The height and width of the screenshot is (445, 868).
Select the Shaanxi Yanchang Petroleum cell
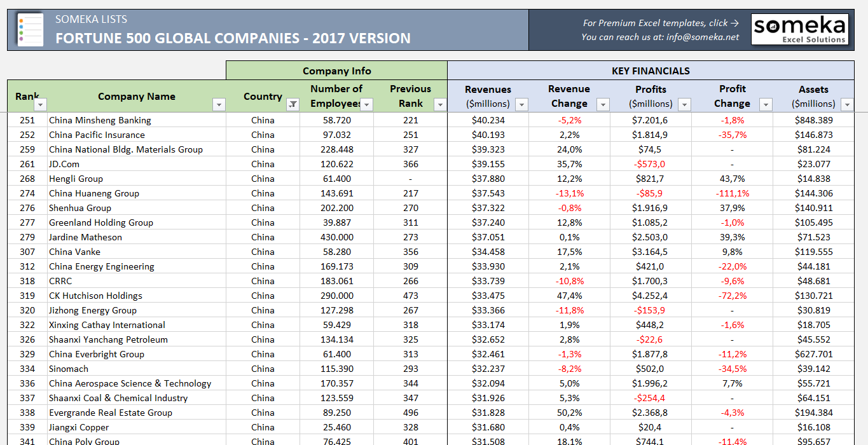(x=136, y=339)
